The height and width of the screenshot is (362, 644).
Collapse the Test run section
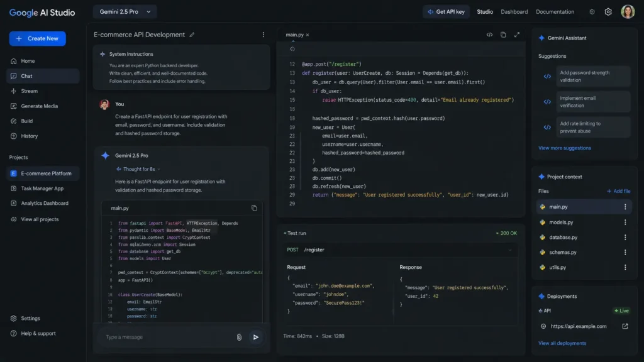285,233
